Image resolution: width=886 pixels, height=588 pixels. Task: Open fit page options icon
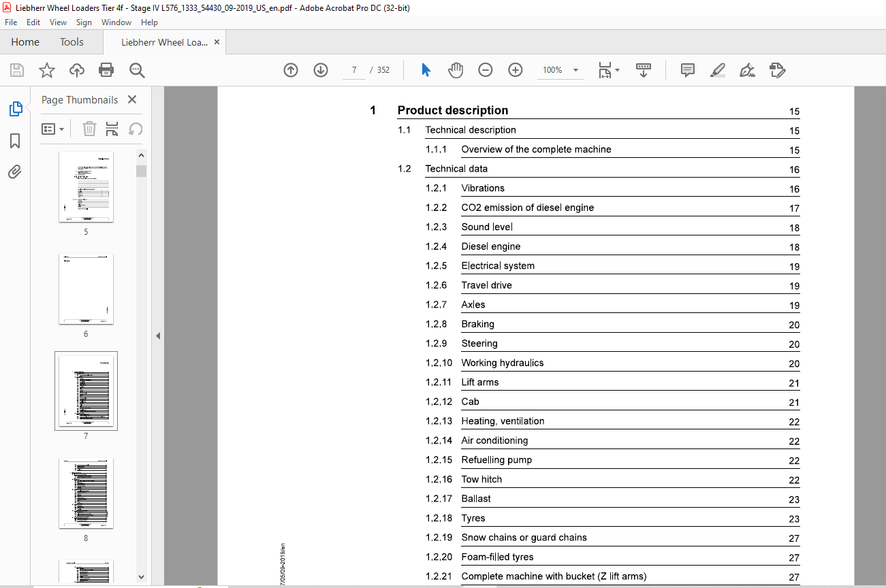[609, 70]
